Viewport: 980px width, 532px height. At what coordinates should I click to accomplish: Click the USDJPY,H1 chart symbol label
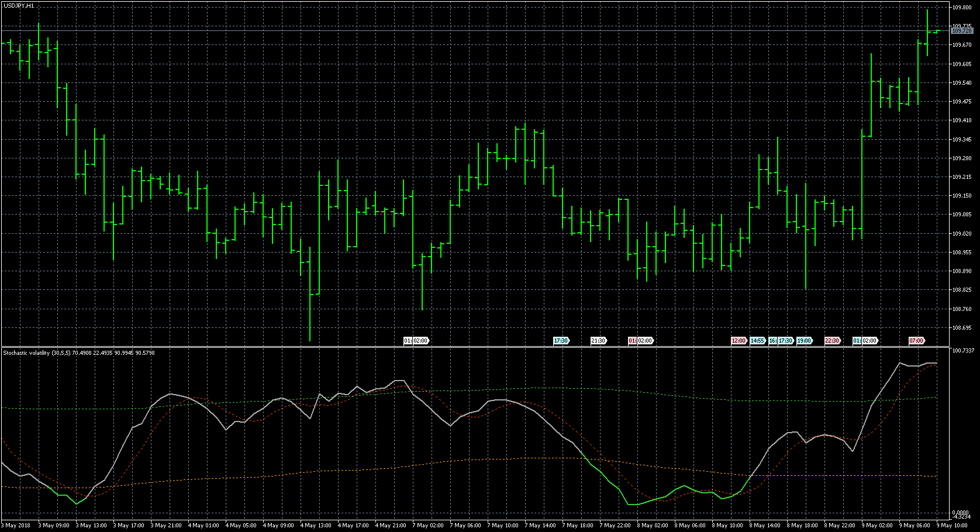point(18,5)
